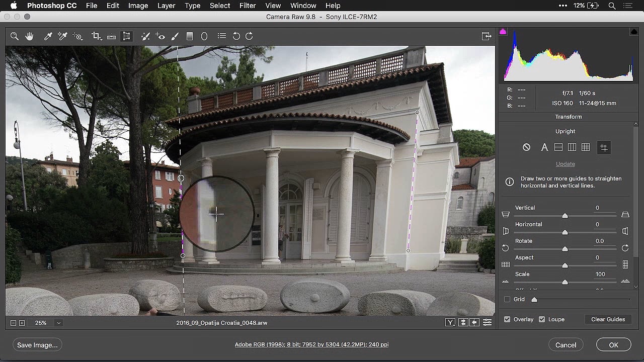Open Spotlight search in menu bar
The height and width of the screenshot is (362, 644).
pos(612,6)
